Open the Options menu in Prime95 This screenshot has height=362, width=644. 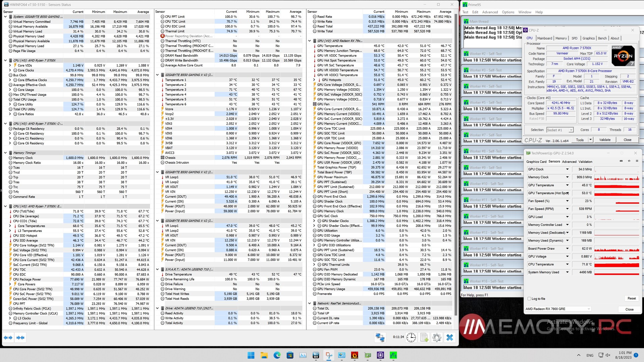coord(508,12)
